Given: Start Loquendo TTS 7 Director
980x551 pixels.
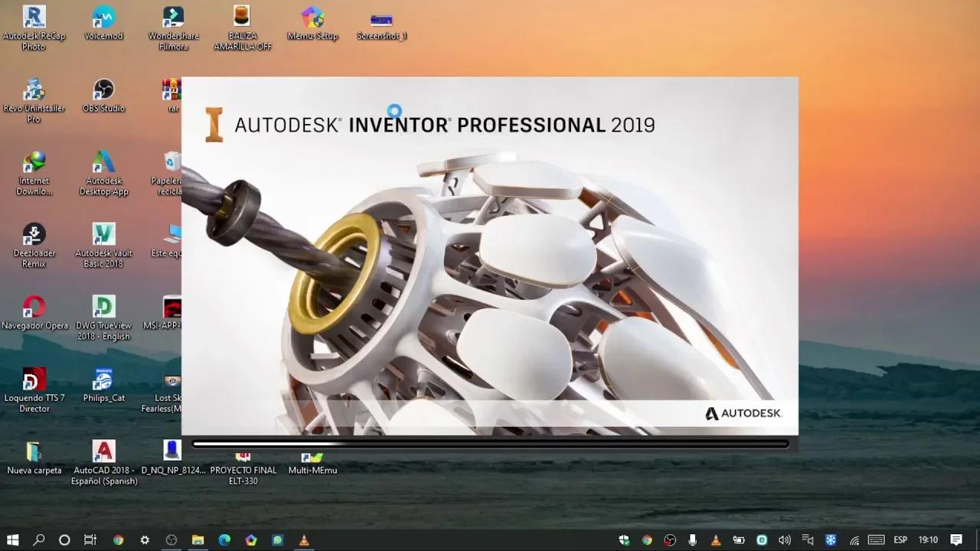Looking at the screenshot, I should coord(34,380).
